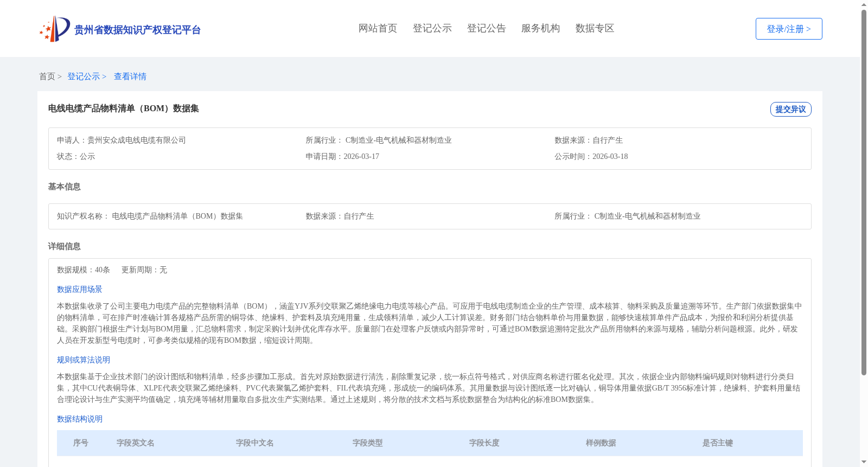Click the platform logo icon

point(55,29)
